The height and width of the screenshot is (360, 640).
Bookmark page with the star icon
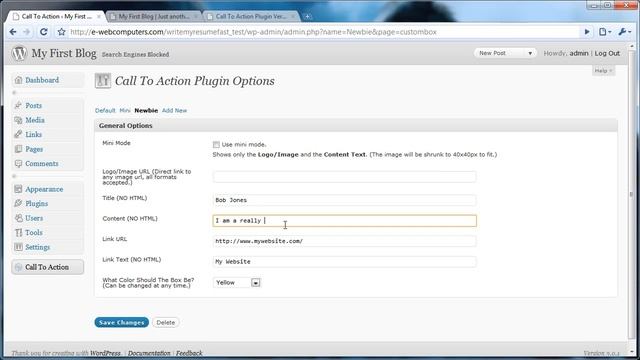point(61,32)
